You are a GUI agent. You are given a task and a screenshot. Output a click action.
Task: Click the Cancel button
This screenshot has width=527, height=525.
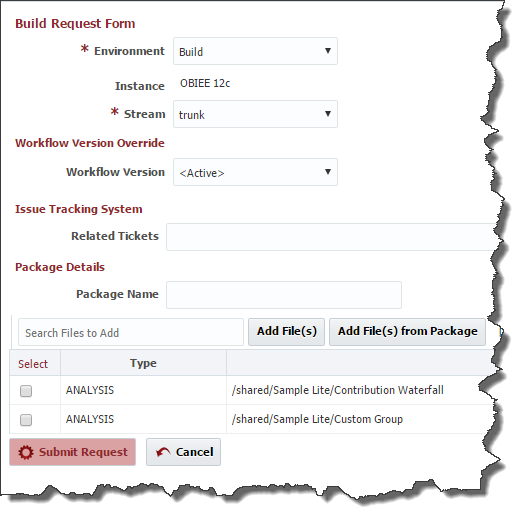pos(184,452)
